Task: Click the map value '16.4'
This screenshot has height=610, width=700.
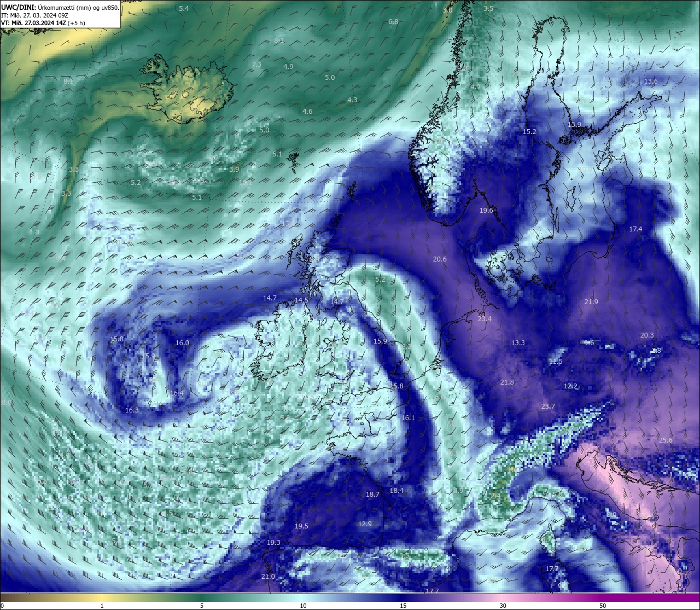Action: point(177,393)
